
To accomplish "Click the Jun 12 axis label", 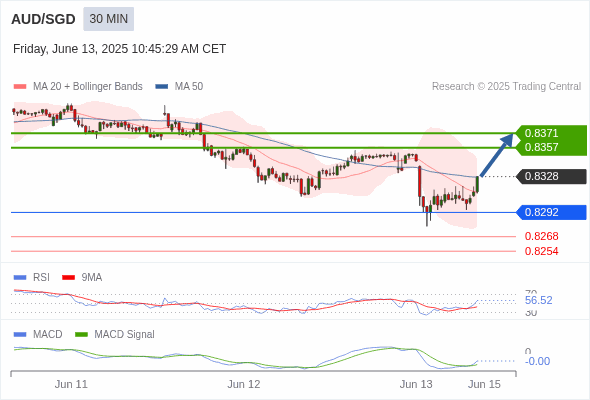I will tap(244, 384).
